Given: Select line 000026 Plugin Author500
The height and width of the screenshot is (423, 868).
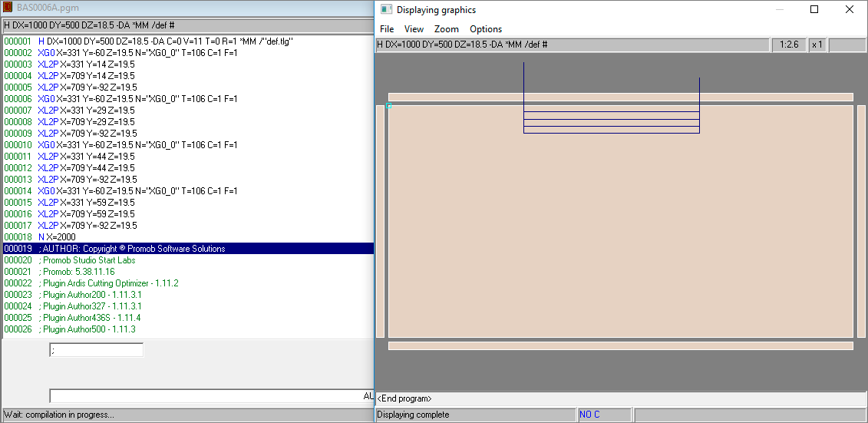Looking at the screenshot, I should pyautogui.click(x=188, y=329).
